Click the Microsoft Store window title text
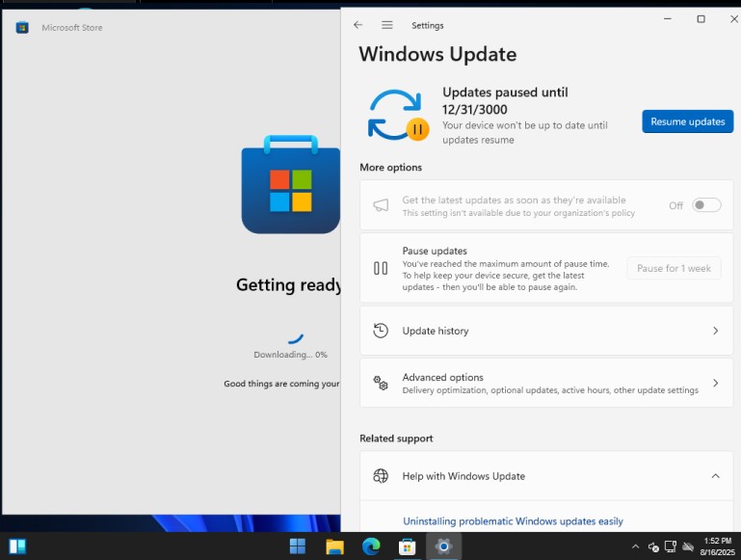The height and width of the screenshot is (560, 741). click(72, 27)
